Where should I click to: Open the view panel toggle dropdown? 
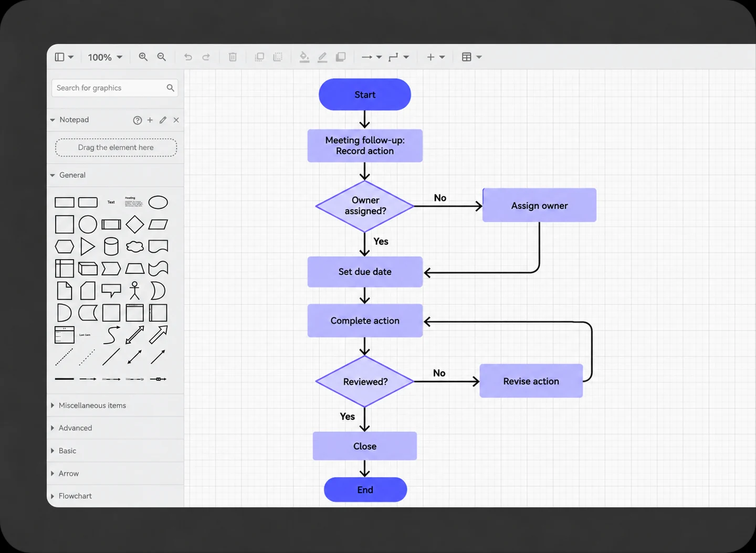click(x=64, y=57)
